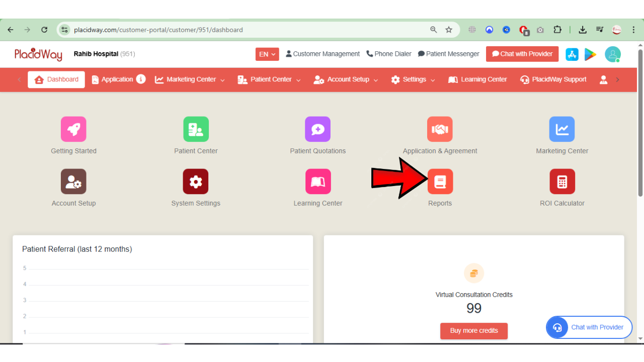
Task: Expand the Account Setup navbar dropdown
Action: 346,79
